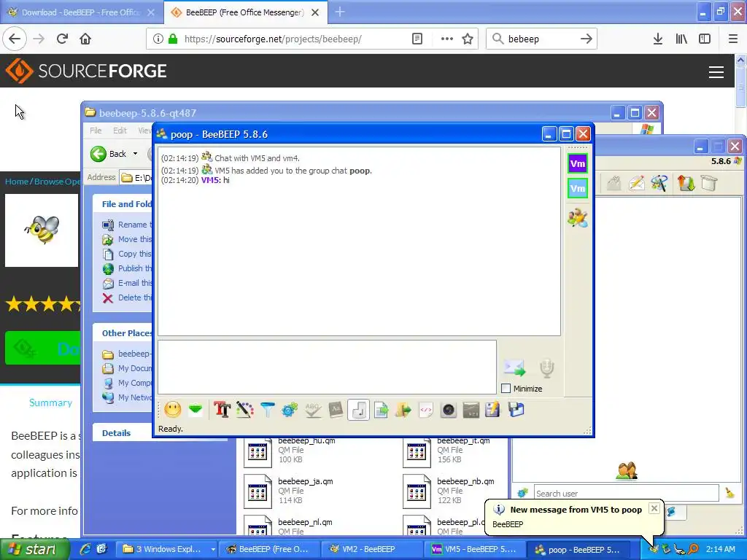
Task: Click the Explorer Back button
Action: pos(109,154)
